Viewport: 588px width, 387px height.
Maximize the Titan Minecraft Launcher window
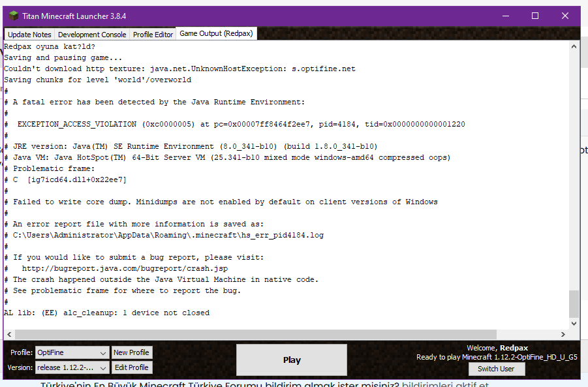pyautogui.click(x=535, y=16)
